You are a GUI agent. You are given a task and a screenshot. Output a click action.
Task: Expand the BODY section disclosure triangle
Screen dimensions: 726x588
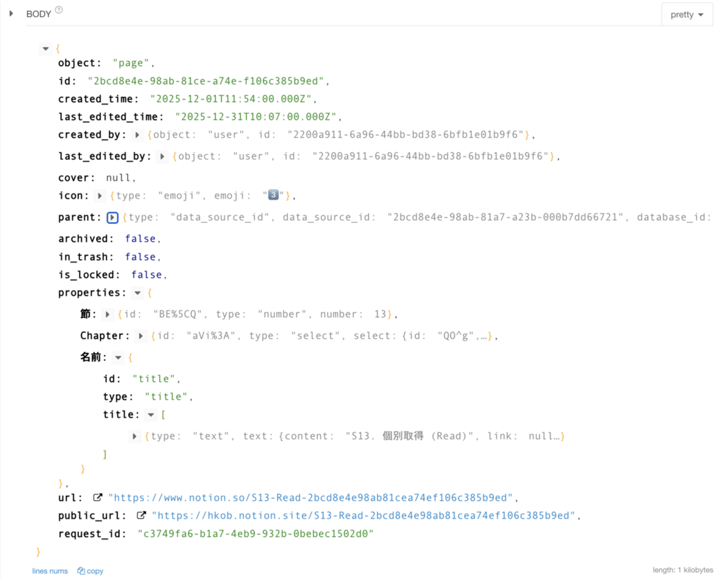tap(11, 13)
